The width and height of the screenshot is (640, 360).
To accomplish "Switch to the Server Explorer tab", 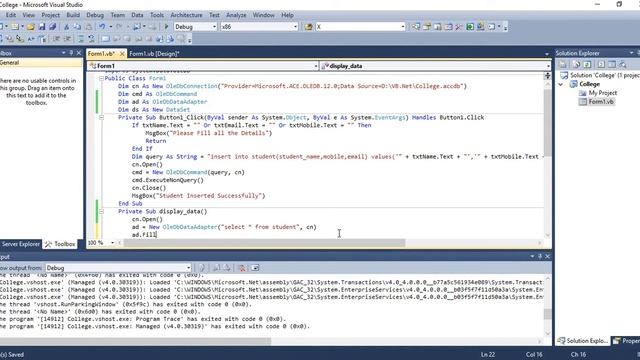I will (20, 244).
